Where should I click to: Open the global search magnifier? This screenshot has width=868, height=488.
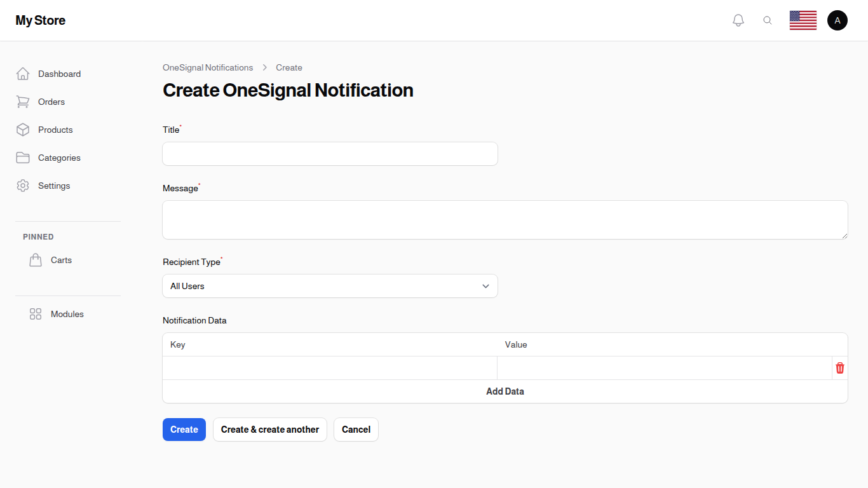[768, 20]
